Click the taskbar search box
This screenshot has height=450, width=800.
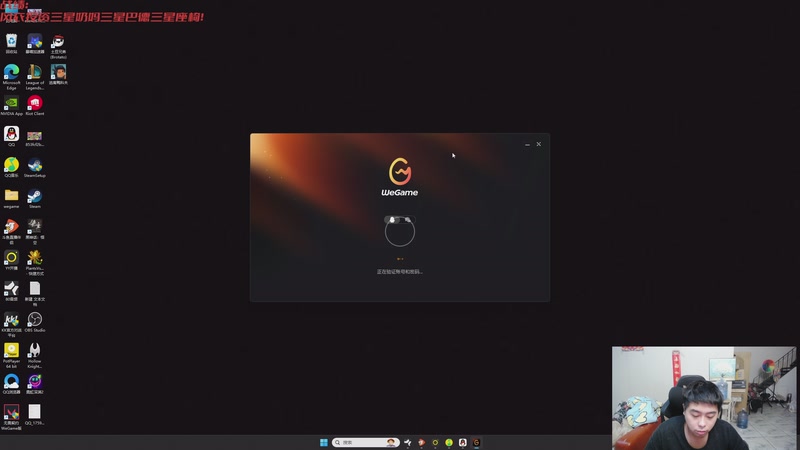(365, 442)
